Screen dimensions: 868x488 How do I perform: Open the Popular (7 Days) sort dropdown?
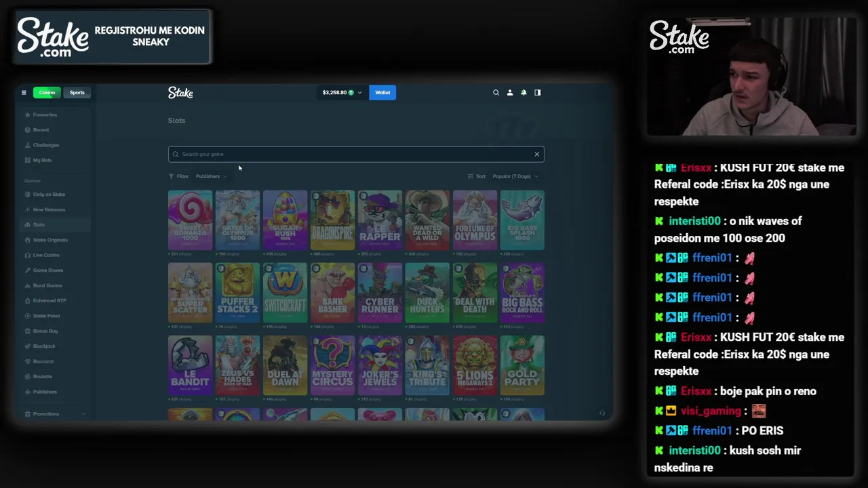515,176
